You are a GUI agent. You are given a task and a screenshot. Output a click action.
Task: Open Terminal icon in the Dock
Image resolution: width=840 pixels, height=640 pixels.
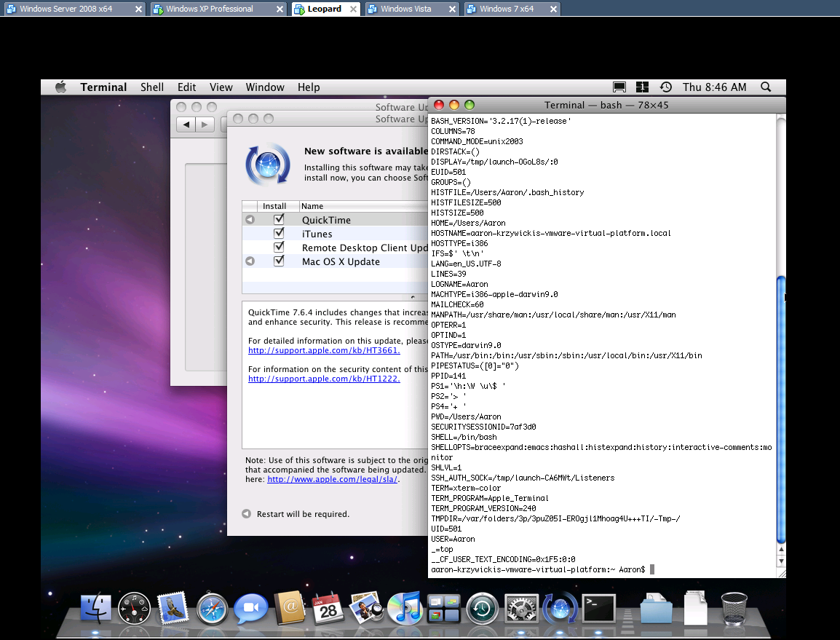click(x=599, y=609)
